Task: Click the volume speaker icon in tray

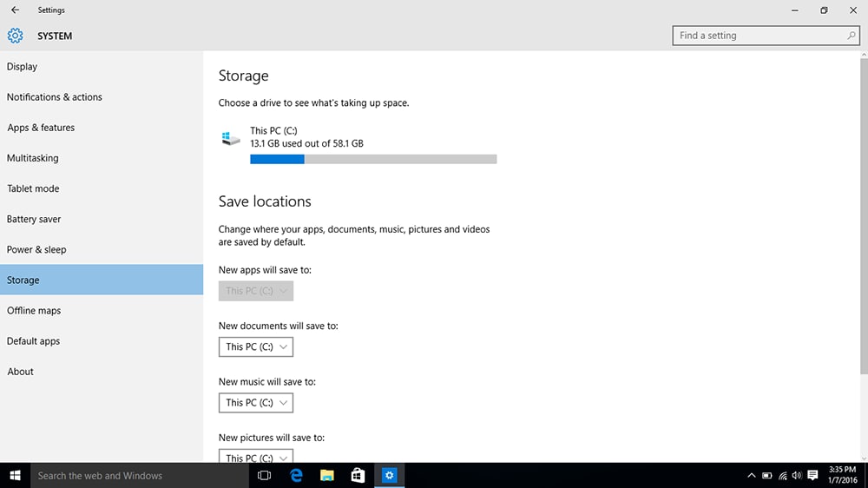Action: coord(797,475)
